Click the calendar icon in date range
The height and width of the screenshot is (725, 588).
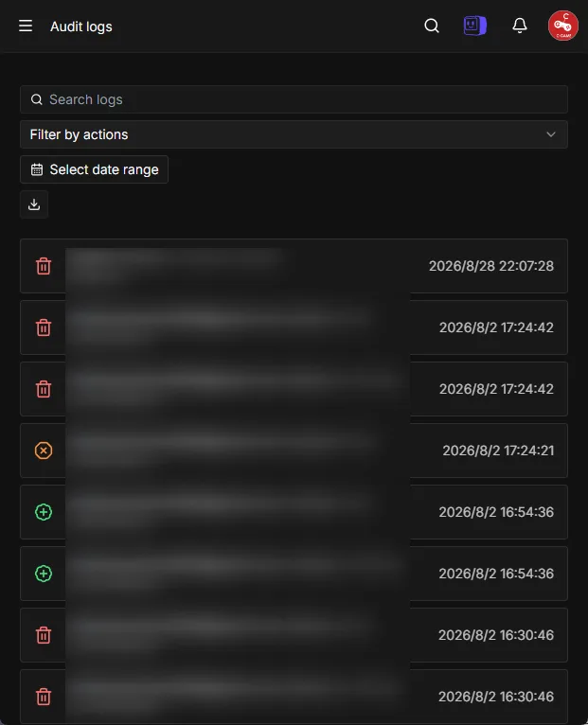37,169
